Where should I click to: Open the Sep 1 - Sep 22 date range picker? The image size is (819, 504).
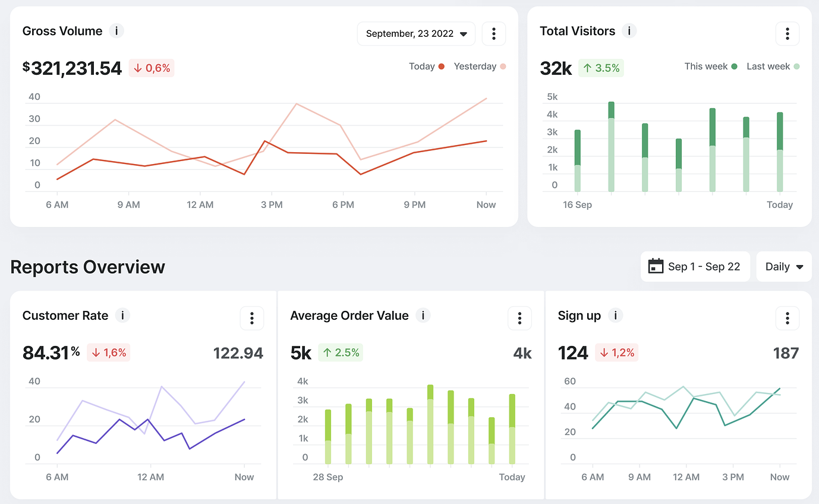(x=695, y=267)
